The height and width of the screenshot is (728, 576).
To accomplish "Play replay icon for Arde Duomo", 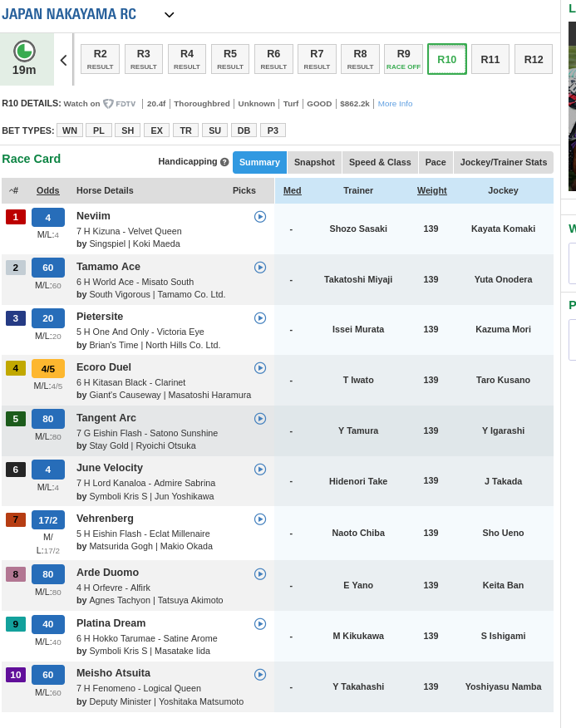I will [260, 574].
